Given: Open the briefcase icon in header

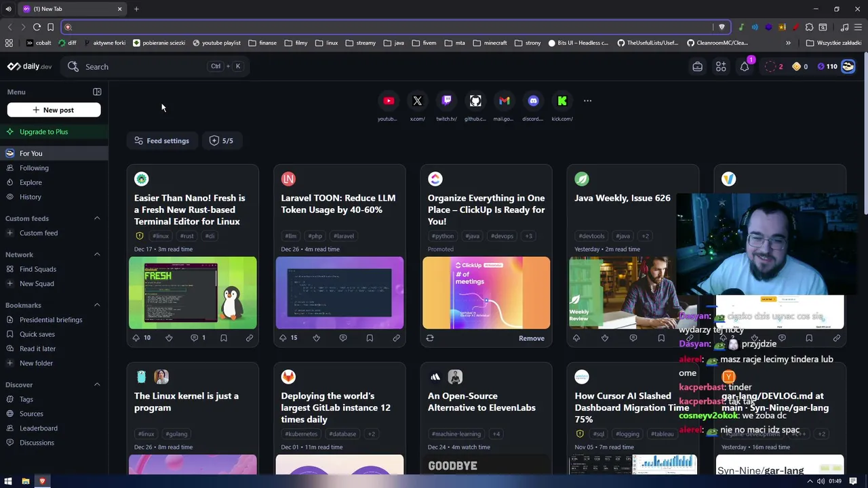Looking at the screenshot, I should point(697,66).
